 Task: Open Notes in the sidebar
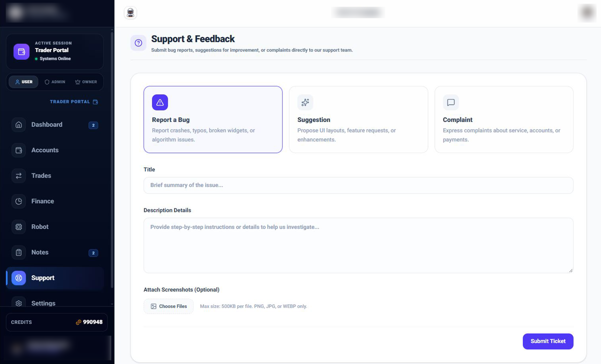[55, 252]
